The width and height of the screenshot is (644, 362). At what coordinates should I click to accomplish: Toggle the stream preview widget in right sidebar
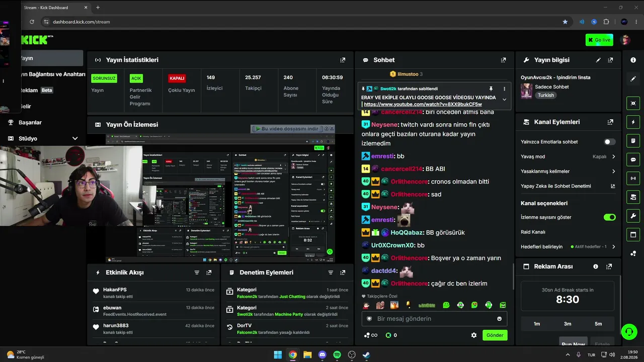[633, 103]
